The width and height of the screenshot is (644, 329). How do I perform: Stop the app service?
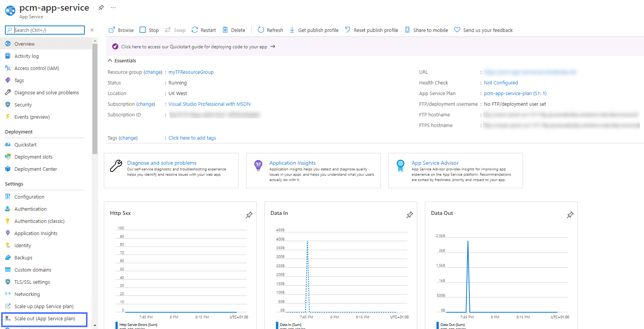pyautogui.click(x=149, y=30)
